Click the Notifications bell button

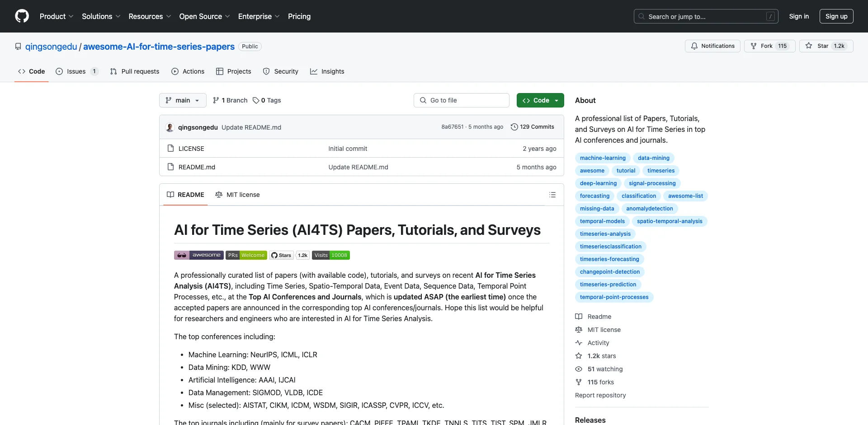pos(712,46)
